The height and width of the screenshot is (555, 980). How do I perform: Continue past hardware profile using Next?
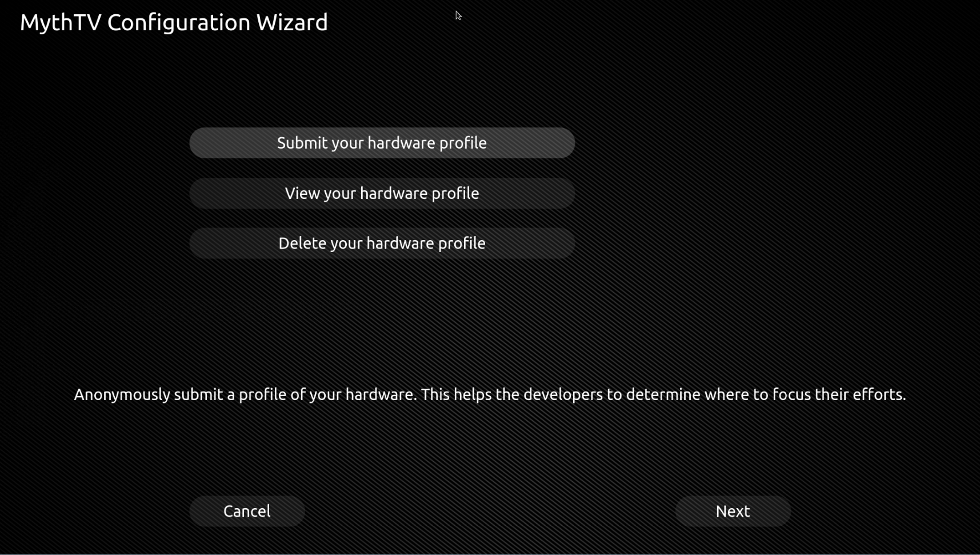(x=733, y=511)
